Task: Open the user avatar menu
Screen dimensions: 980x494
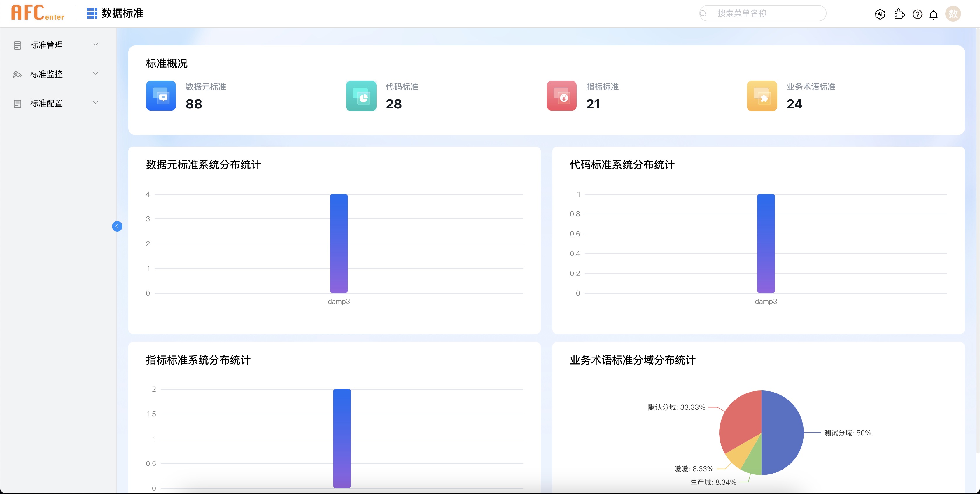Action: point(953,14)
